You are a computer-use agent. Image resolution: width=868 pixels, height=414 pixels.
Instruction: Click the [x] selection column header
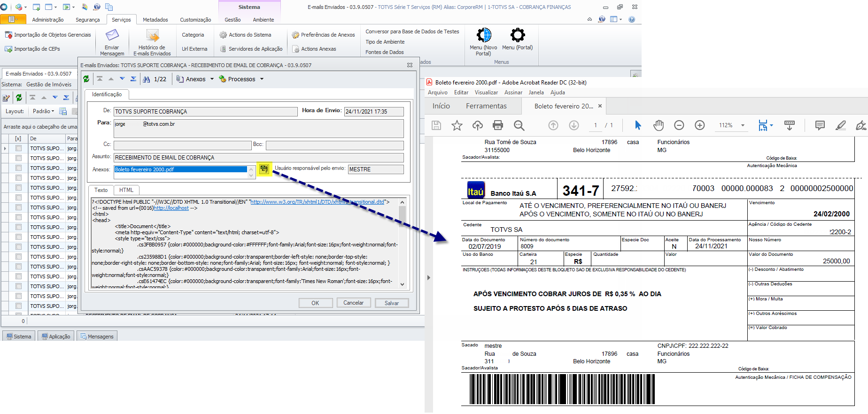pyautogui.click(x=18, y=138)
